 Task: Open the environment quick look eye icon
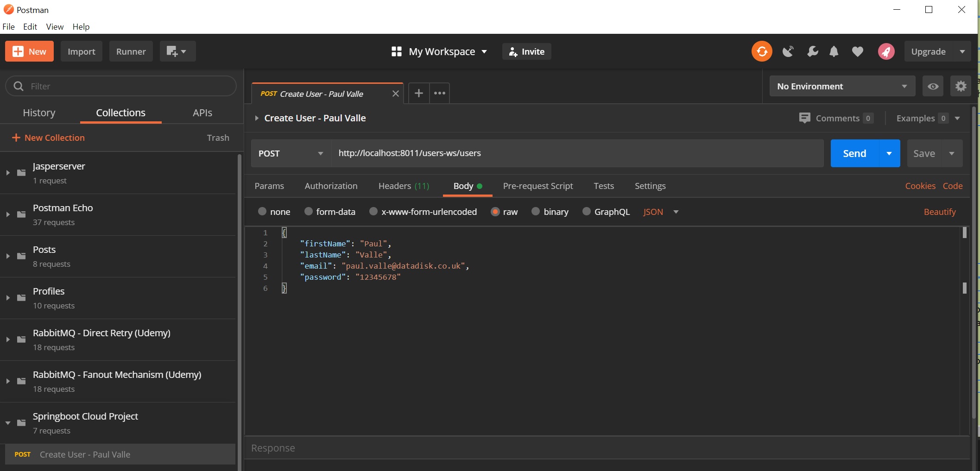click(933, 87)
